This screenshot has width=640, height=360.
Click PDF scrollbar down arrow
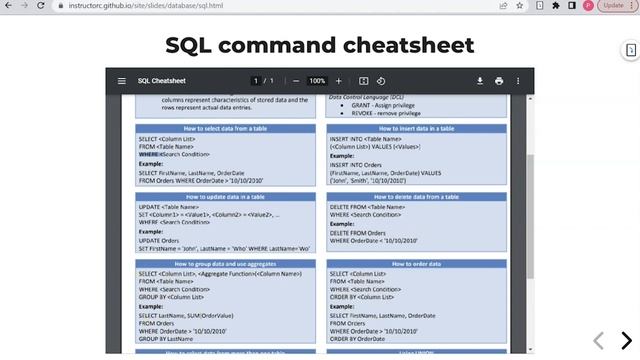tap(530, 349)
